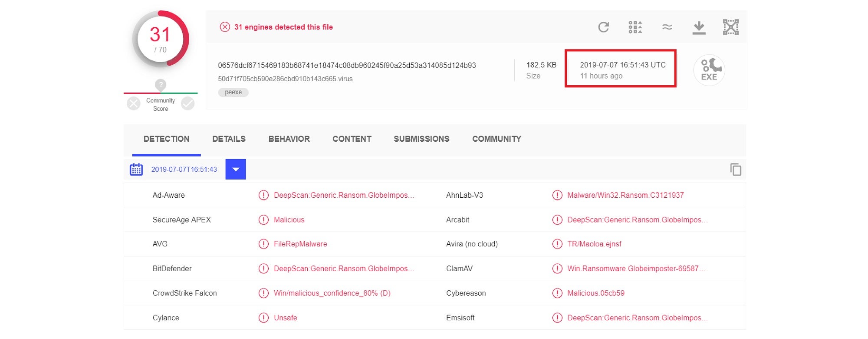Copy results with the copy icon
The height and width of the screenshot is (339, 868).
point(735,169)
